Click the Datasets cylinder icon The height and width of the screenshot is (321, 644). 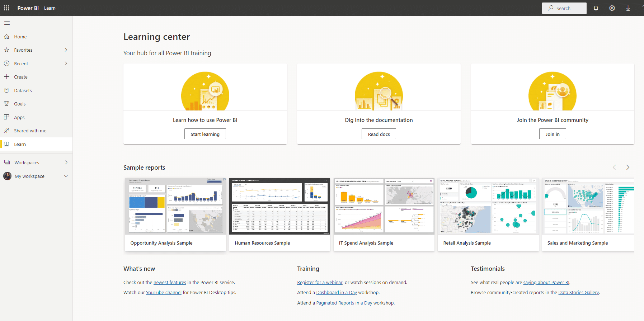coord(6,90)
